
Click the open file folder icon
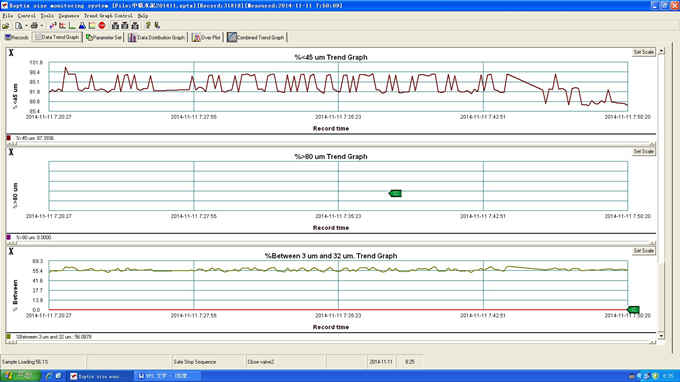tap(6, 26)
